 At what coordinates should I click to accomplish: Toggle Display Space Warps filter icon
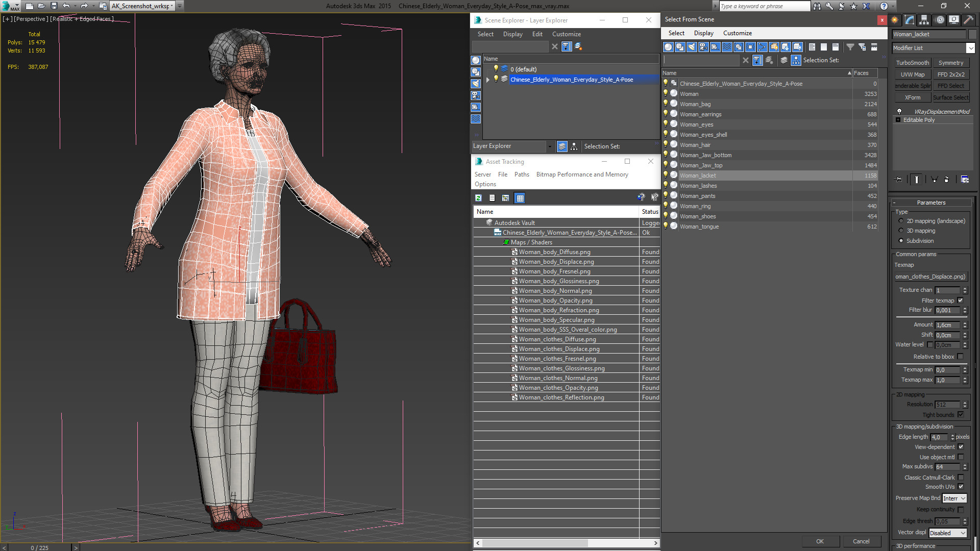727,47
